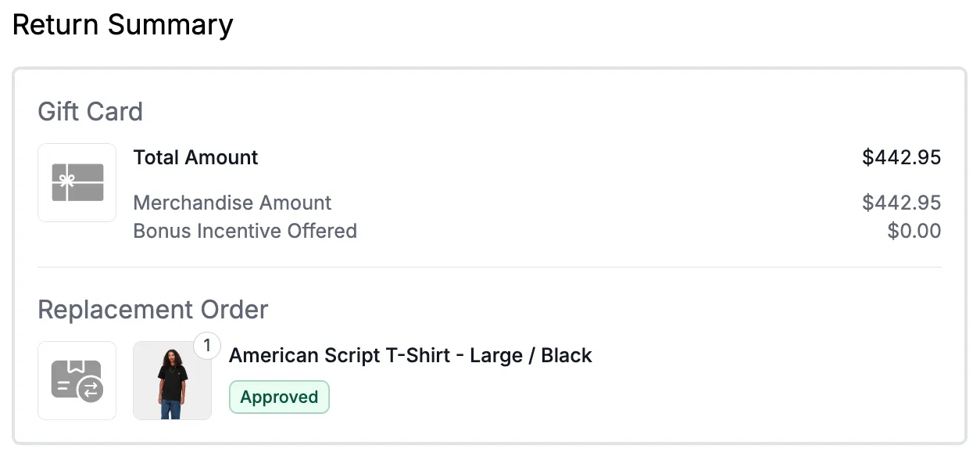Click the $0.00 bonus incentive value
Image resolution: width=980 pixels, height=460 pixels.
(x=914, y=231)
